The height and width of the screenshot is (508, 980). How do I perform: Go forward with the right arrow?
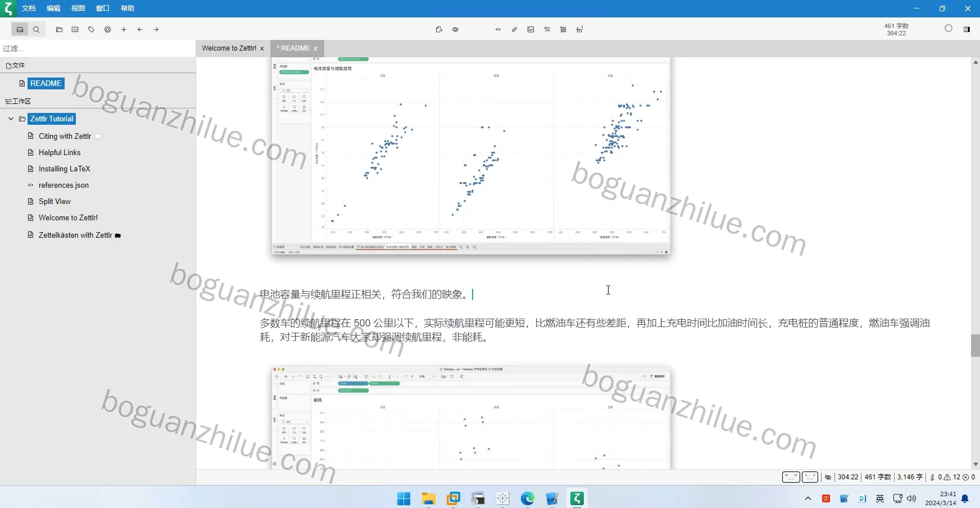tap(156, 29)
